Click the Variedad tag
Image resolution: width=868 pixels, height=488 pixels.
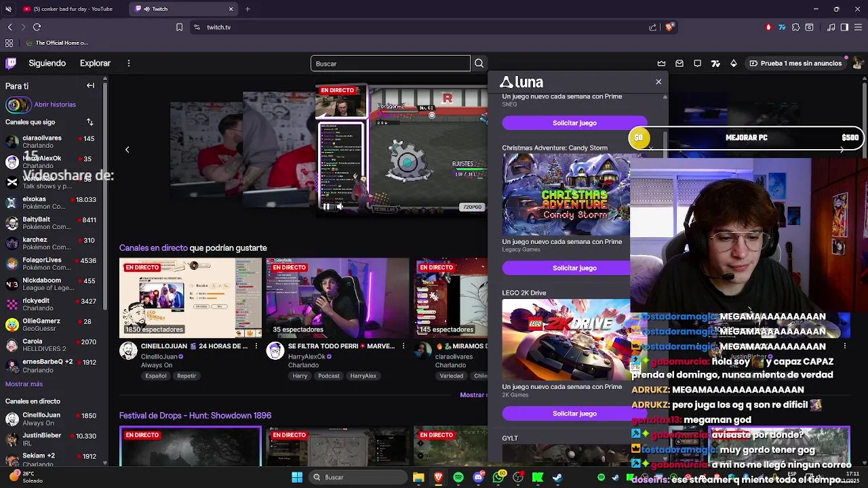pos(452,376)
